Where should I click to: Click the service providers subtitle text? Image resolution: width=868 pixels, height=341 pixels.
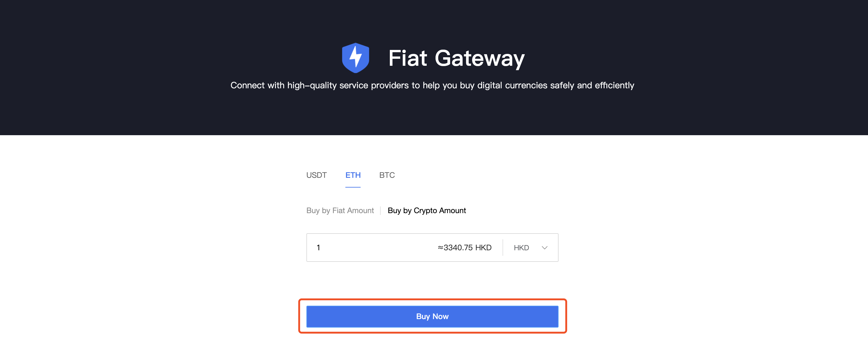[432, 85]
